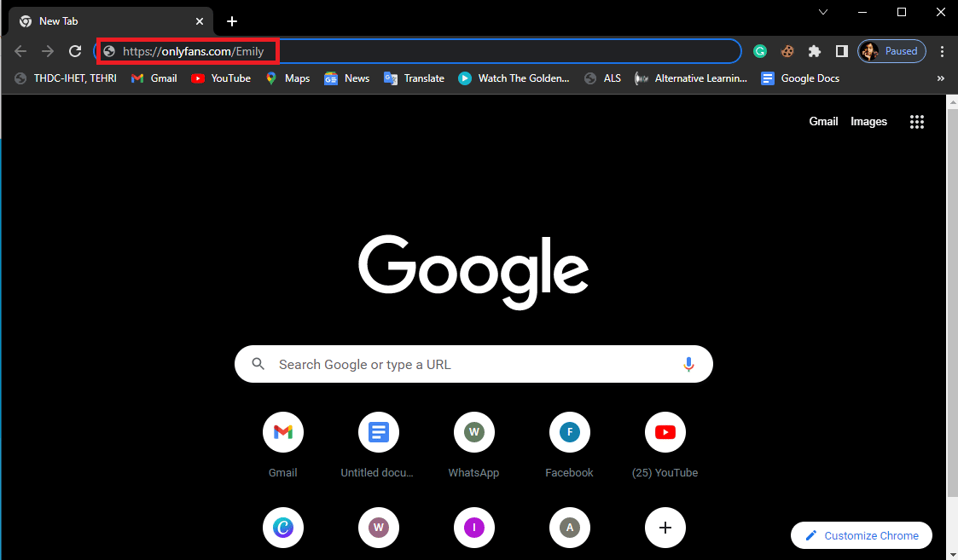
Task: Start voice search with microphone icon
Action: pyautogui.click(x=688, y=365)
